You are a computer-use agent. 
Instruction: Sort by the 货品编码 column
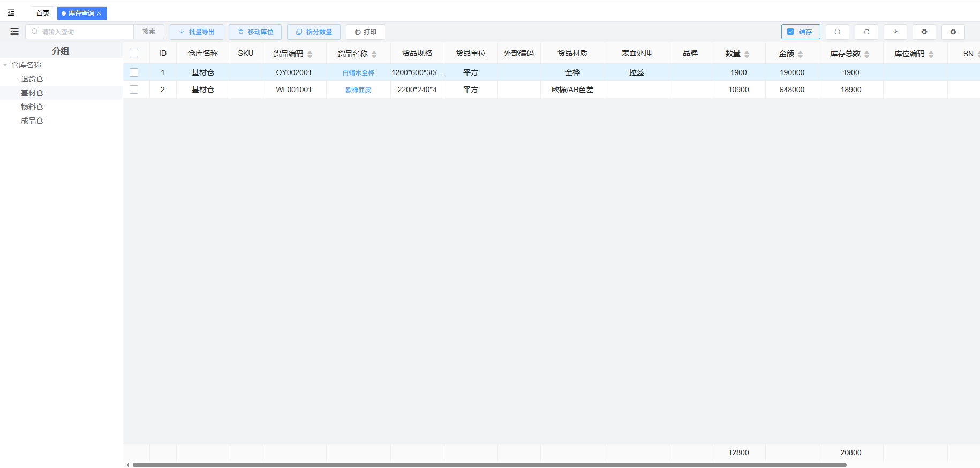(x=310, y=54)
